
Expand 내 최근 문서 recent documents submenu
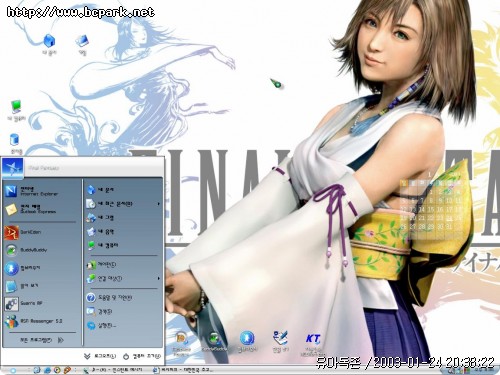123,204
